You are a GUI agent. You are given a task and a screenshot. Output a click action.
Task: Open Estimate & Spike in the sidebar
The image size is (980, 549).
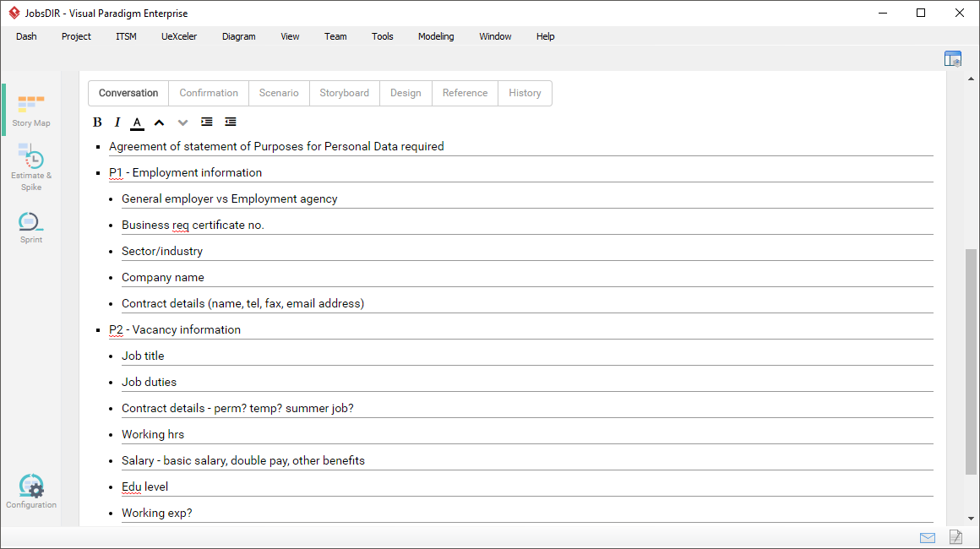coord(31,166)
